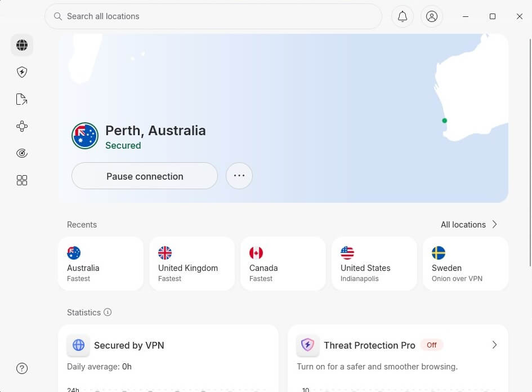Click the green Perth server dot on map
Screen dimensions: 532x392
click(x=445, y=121)
